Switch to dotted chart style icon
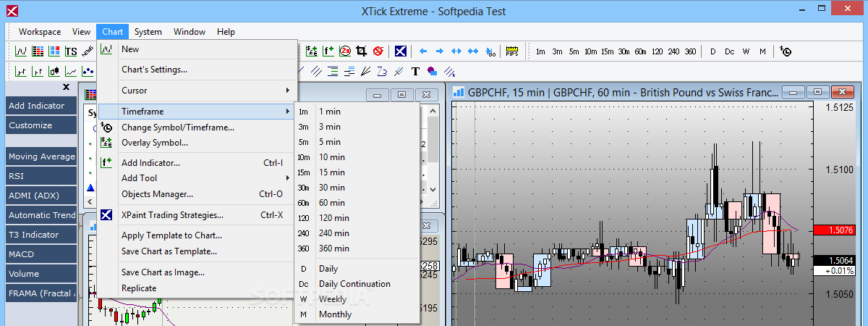The width and height of the screenshot is (868, 326). click(x=88, y=71)
